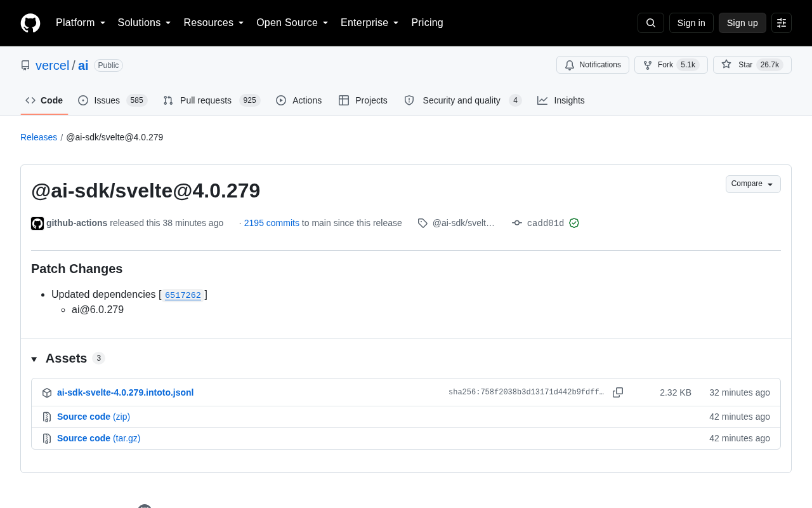Click the repository book icon beside vercel
This screenshot has height=508, width=812.
pos(25,65)
